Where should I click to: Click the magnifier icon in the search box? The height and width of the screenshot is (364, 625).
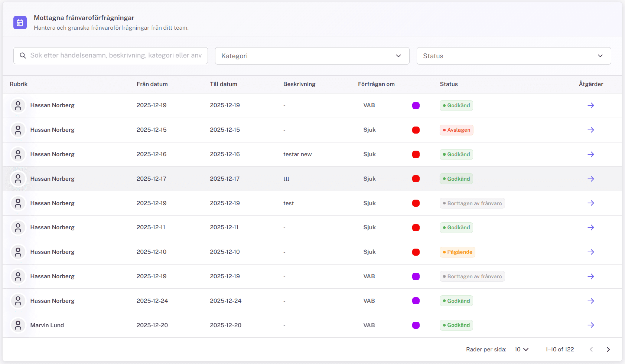click(x=23, y=56)
